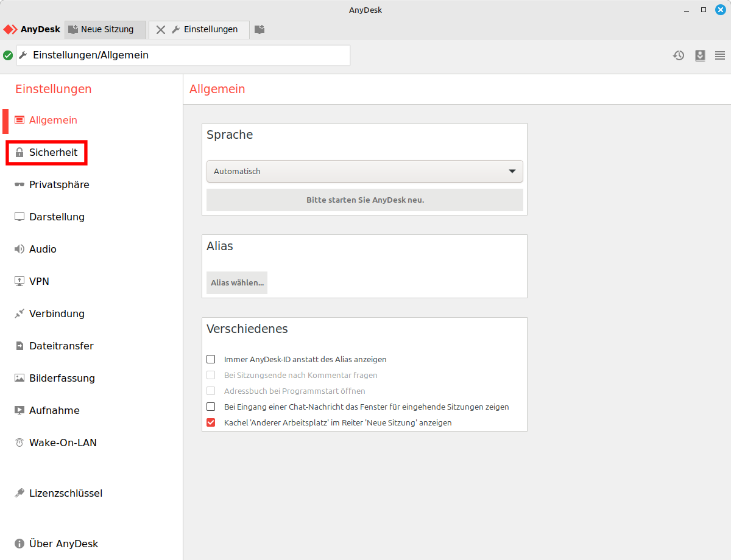This screenshot has width=731, height=560.
Task: Click the Über AnyDesk info icon
Action: (x=19, y=544)
